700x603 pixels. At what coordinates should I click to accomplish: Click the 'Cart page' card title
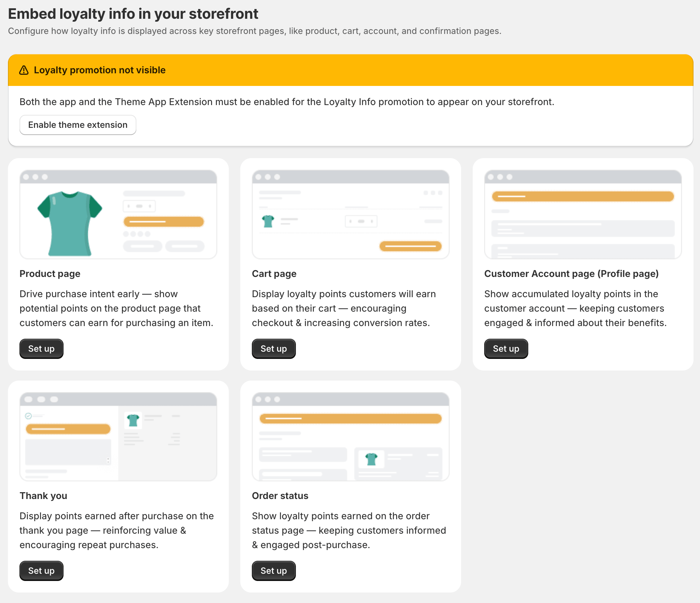pos(274,274)
